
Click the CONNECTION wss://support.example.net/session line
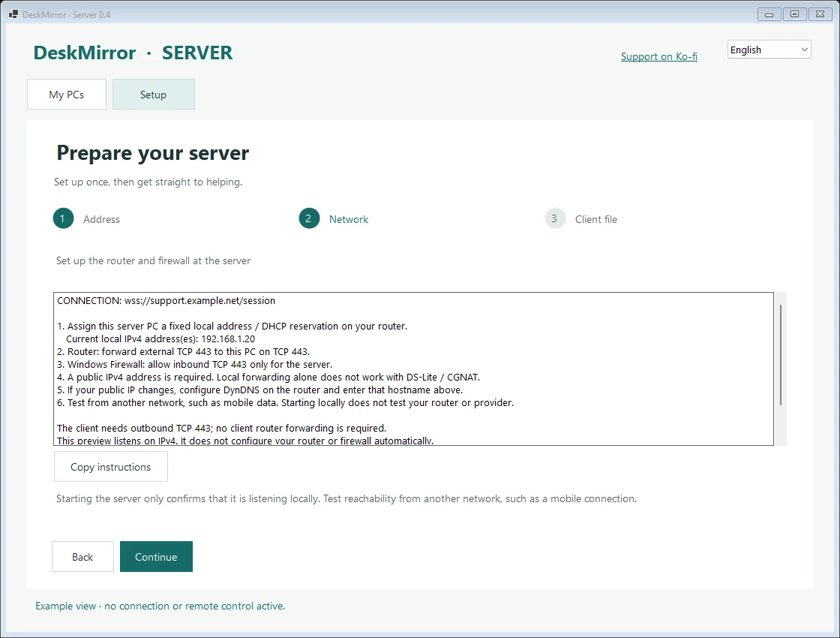pyautogui.click(x=166, y=301)
